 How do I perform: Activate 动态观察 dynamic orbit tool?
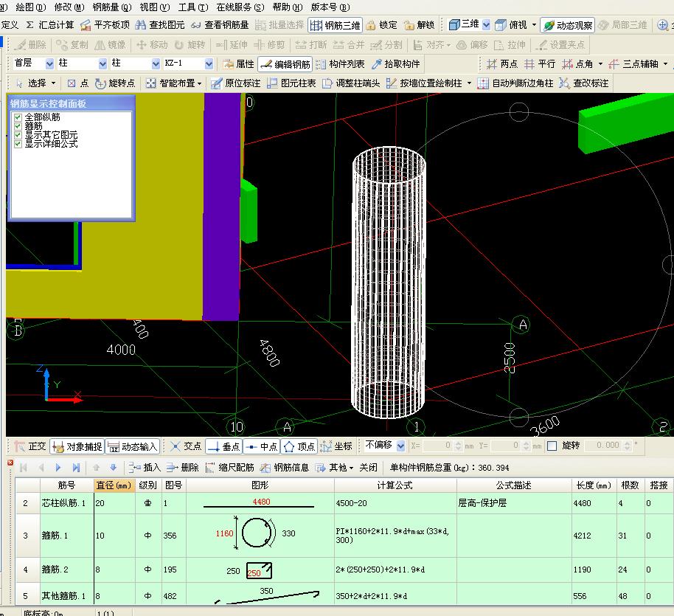pos(567,25)
